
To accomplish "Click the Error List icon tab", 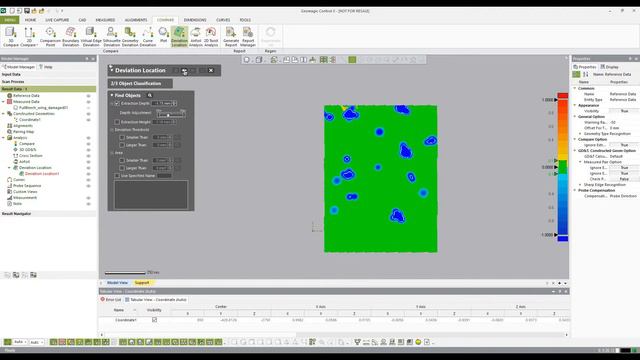I will point(111,300).
